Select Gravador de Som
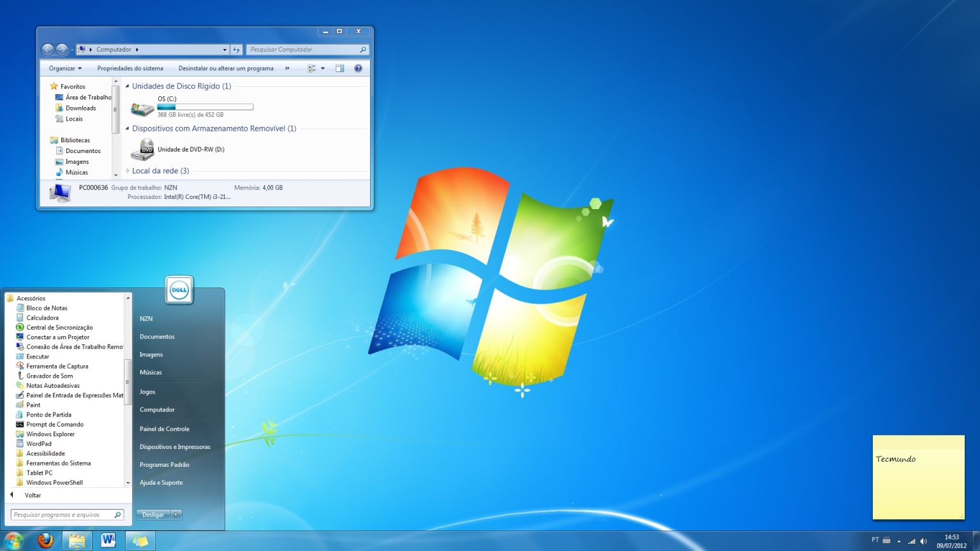Screen dimensions: 980x551 pos(50,376)
